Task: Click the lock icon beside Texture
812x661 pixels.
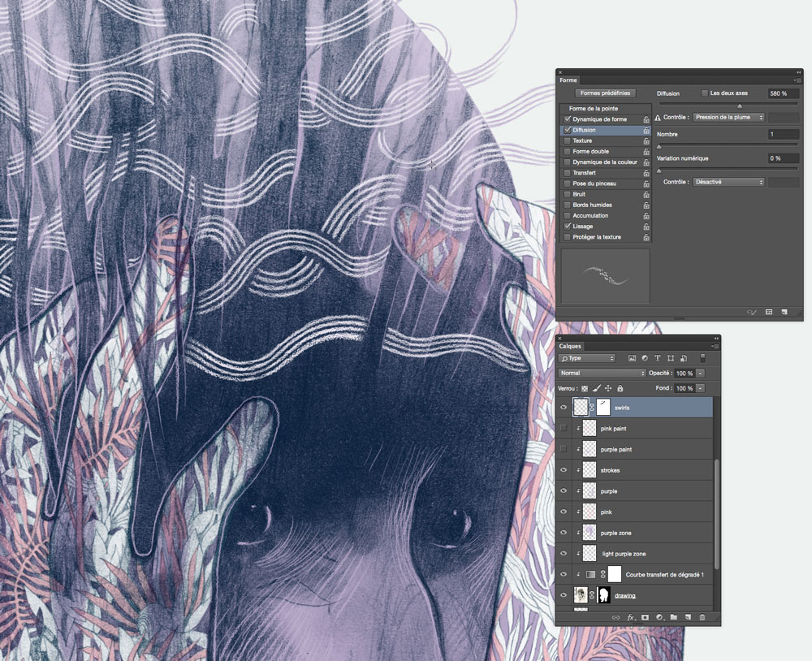Action: point(646,141)
